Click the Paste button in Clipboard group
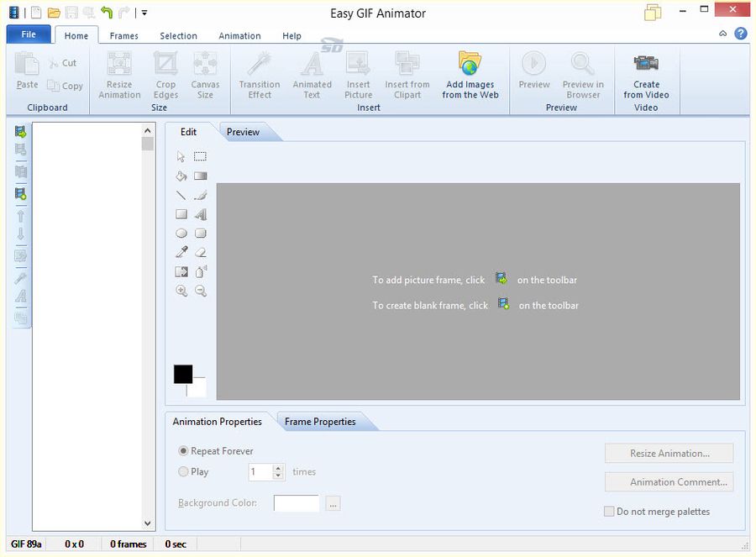This screenshot has width=756, height=557. point(27,71)
